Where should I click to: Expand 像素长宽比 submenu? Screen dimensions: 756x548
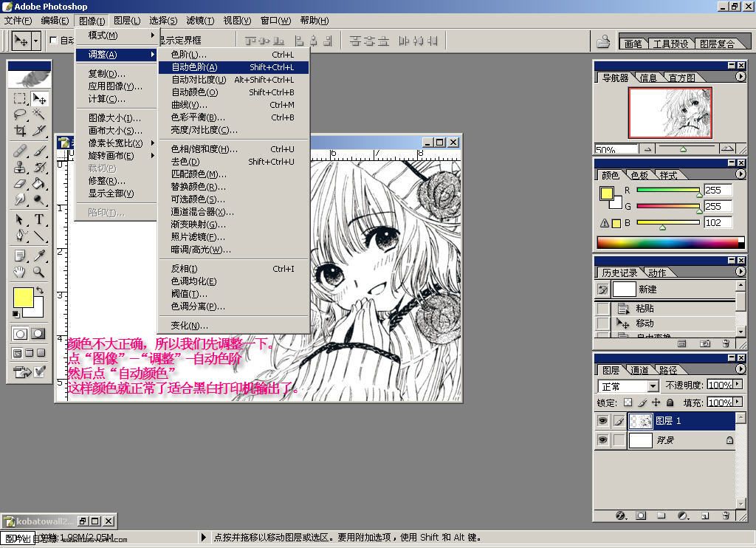116,143
